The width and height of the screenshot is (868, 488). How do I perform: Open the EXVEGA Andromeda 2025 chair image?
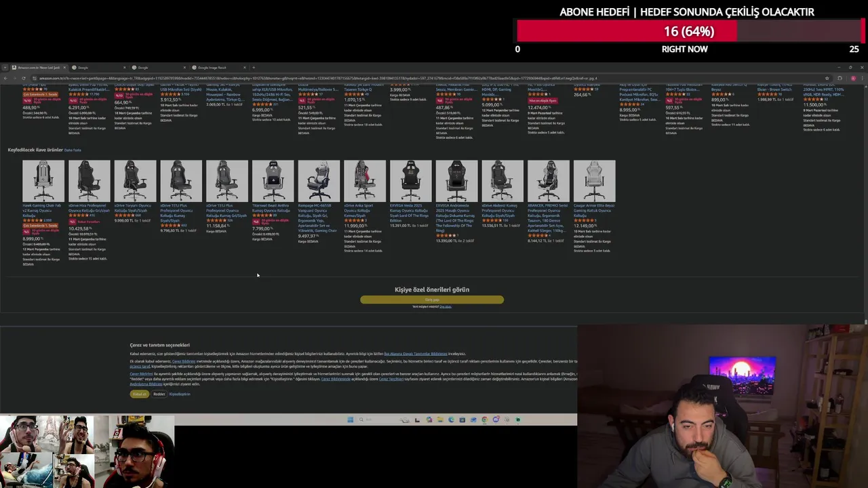click(457, 181)
